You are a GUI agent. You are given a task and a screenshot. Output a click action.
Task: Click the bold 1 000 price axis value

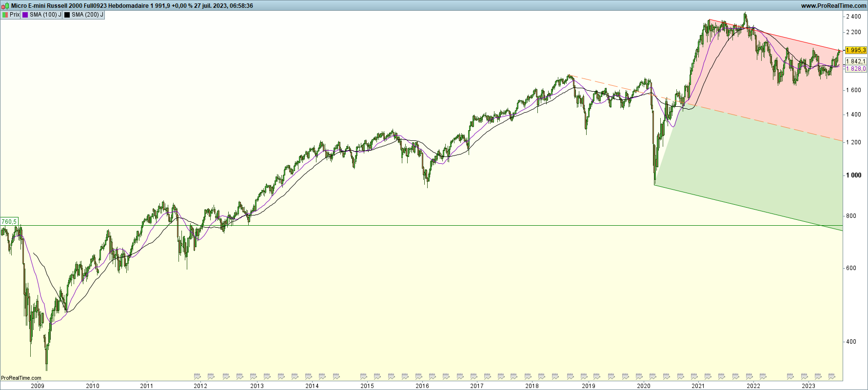853,175
